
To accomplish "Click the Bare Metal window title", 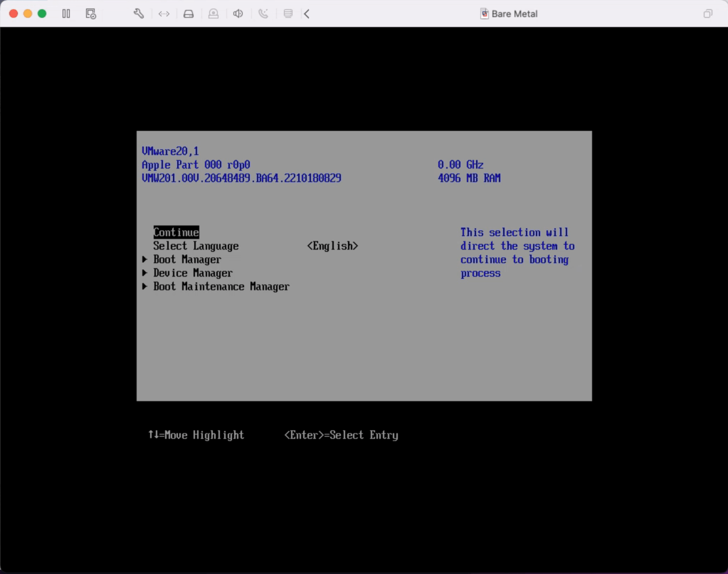I will (514, 14).
